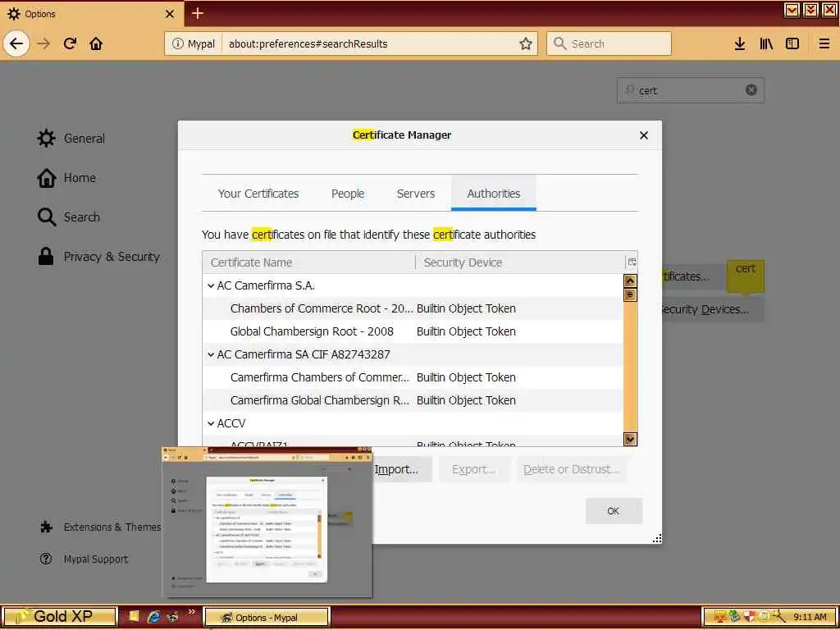Open the browser home page
The image size is (840, 630).
coord(96,44)
